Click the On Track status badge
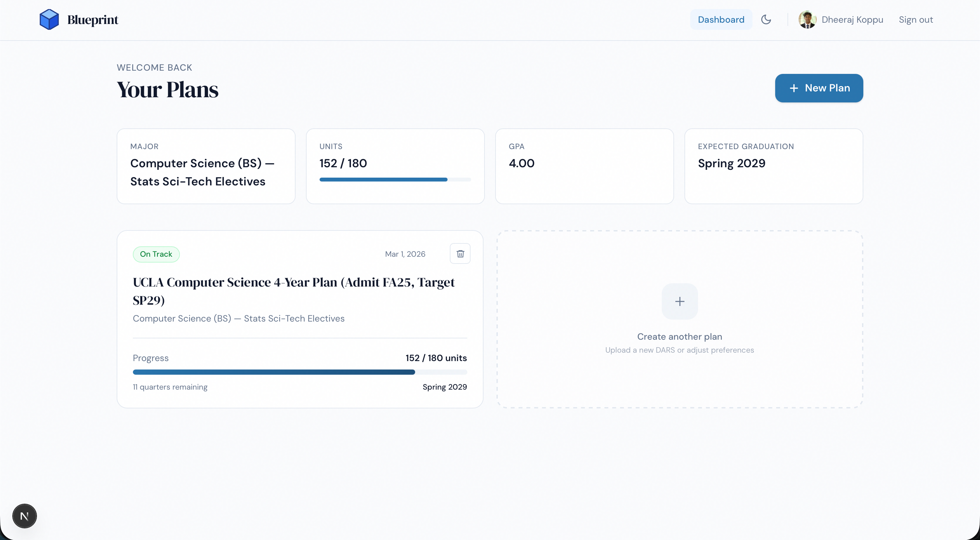This screenshot has height=540, width=980. [x=156, y=254]
